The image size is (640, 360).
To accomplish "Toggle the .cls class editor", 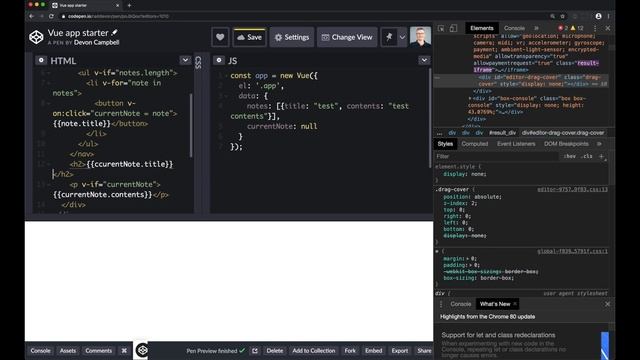I will click(x=587, y=156).
